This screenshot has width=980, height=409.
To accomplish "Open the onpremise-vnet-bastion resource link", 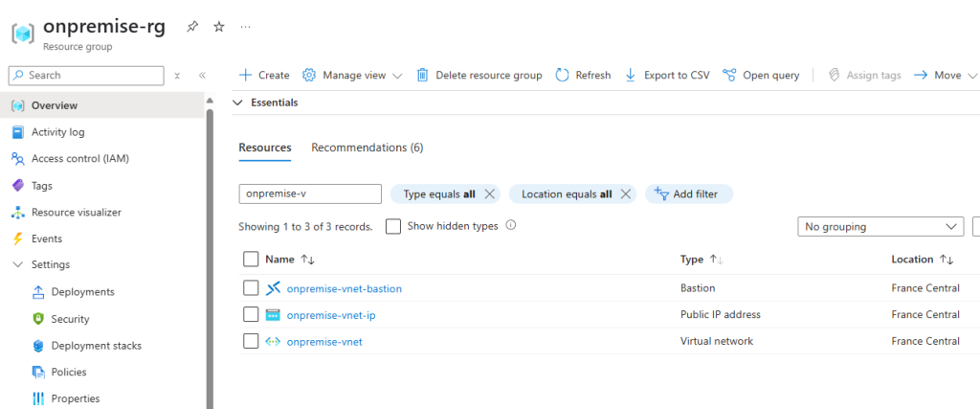I will 345,288.
